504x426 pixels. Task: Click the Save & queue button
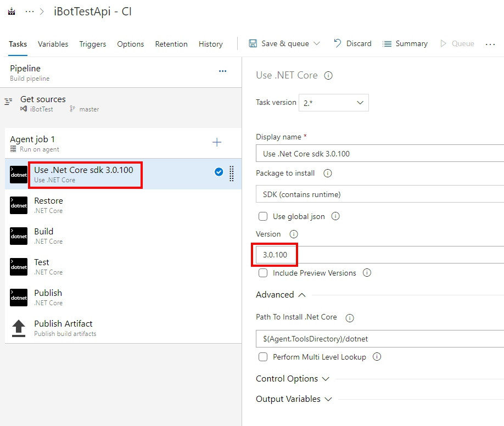pyautogui.click(x=284, y=43)
